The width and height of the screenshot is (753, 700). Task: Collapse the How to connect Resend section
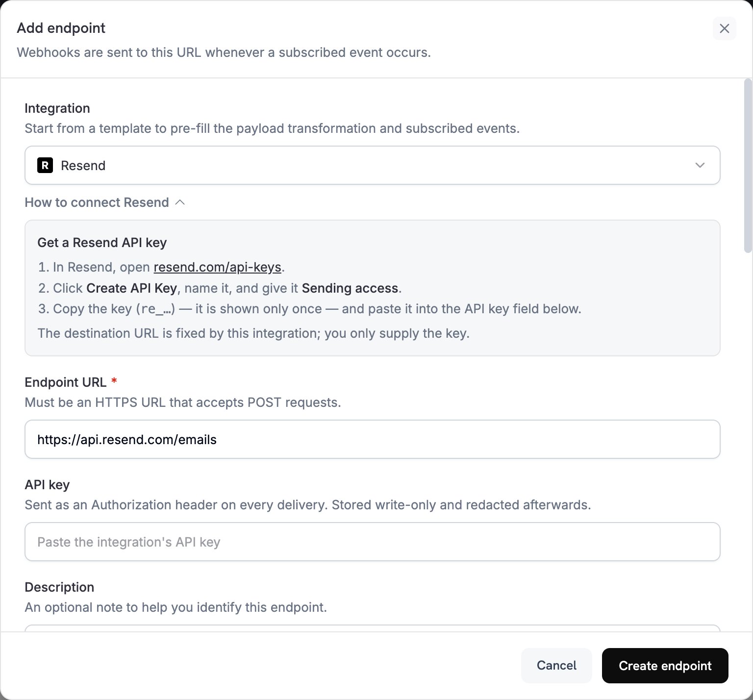105,202
